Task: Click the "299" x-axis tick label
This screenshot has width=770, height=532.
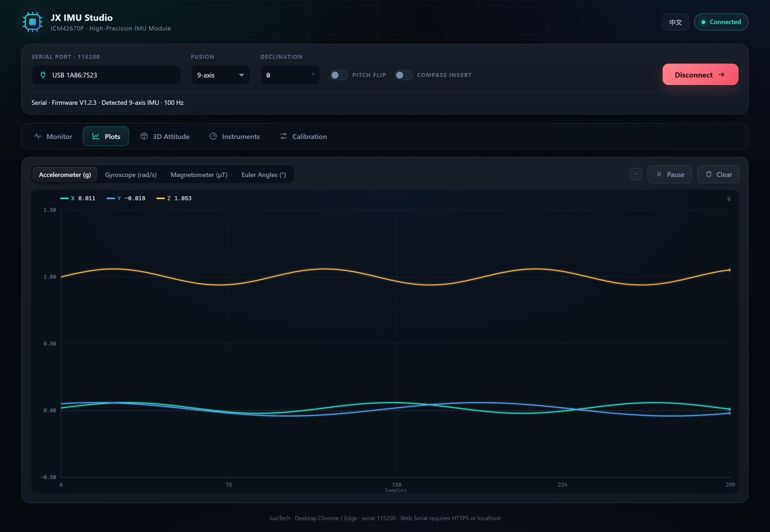Action: click(730, 485)
